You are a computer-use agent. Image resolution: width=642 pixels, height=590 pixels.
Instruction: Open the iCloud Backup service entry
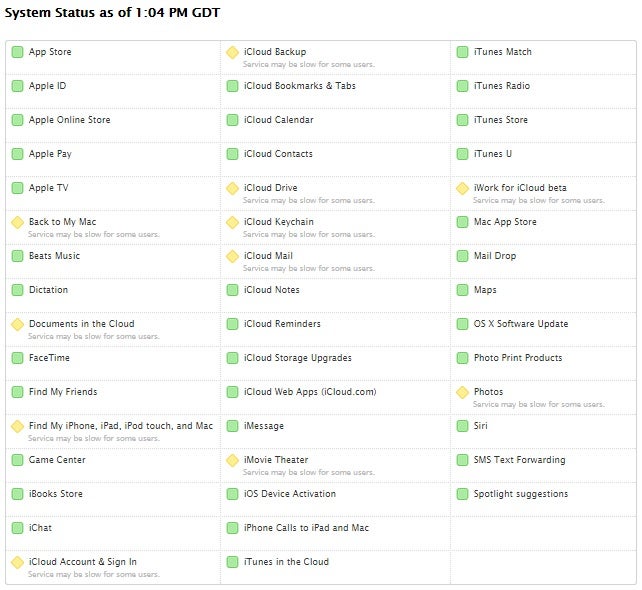tap(275, 52)
